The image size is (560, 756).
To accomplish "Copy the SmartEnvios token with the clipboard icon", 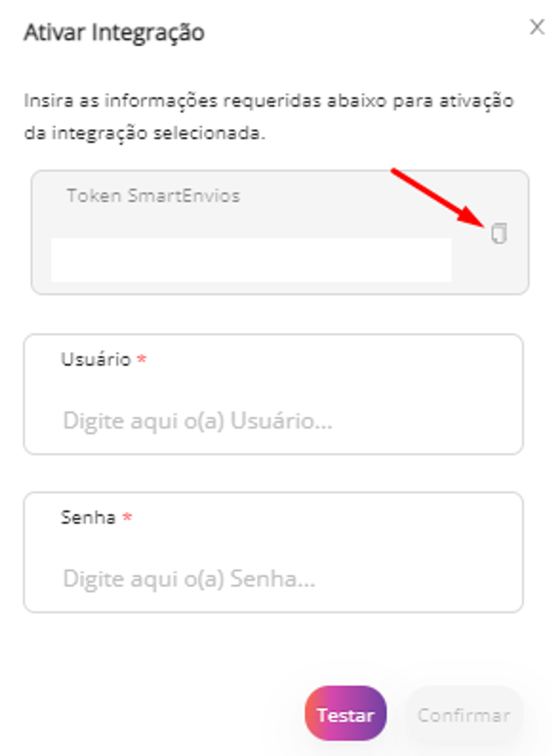I will (499, 233).
